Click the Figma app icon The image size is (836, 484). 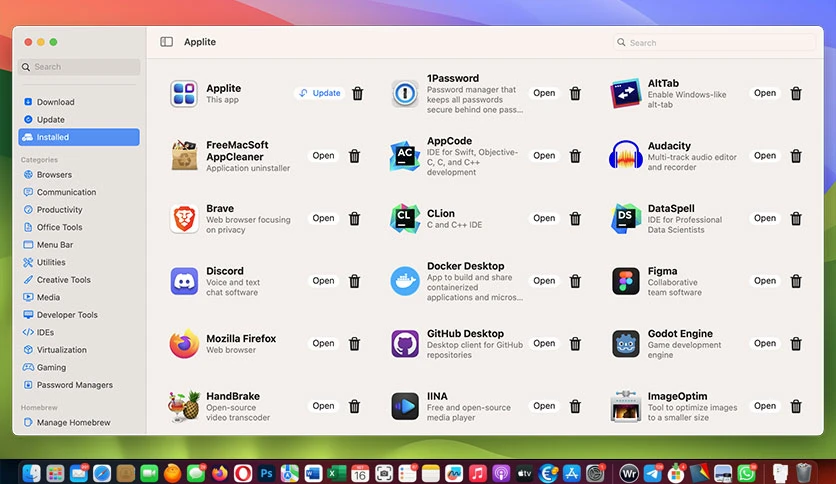click(x=625, y=281)
